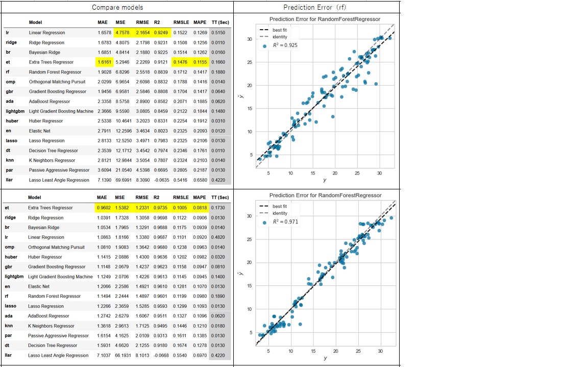Click the "Prediction Error (rf)" column heading

pos(315,7)
